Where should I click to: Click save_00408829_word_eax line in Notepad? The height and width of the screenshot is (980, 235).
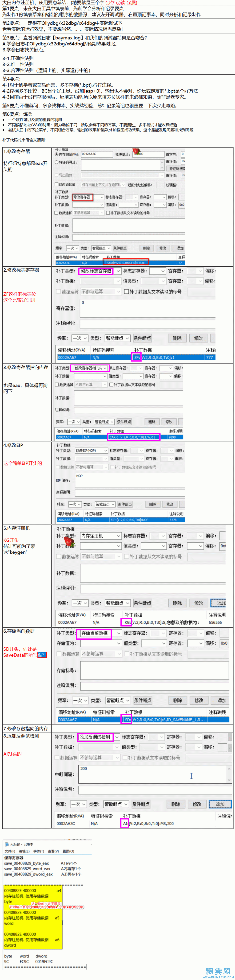27,869
